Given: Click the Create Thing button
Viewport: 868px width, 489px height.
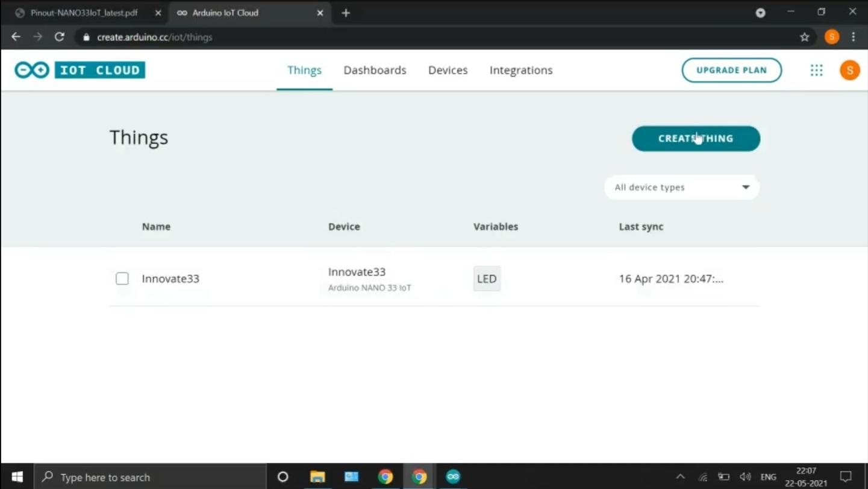Looking at the screenshot, I should click(x=696, y=139).
